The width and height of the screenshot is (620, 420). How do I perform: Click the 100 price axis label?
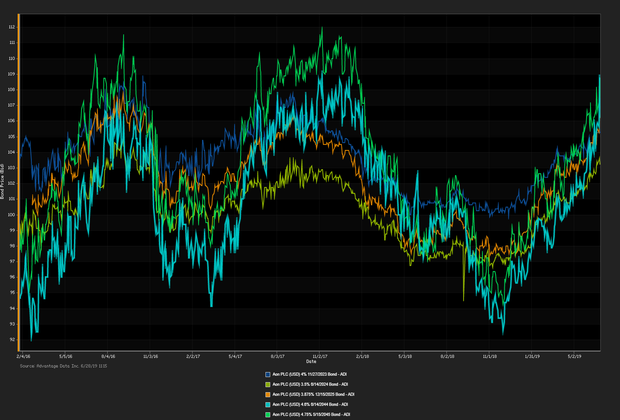(11, 215)
